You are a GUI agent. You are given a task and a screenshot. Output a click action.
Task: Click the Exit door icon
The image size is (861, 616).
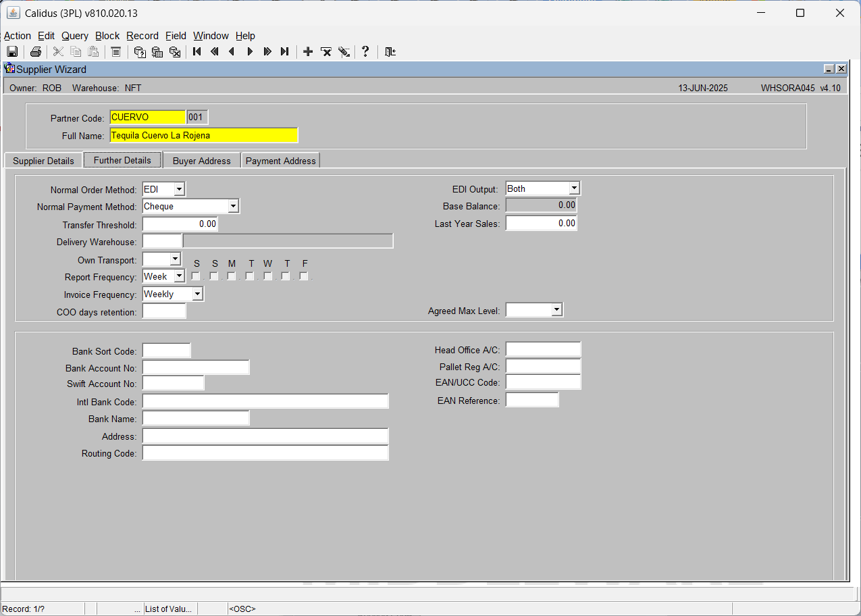click(390, 52)
